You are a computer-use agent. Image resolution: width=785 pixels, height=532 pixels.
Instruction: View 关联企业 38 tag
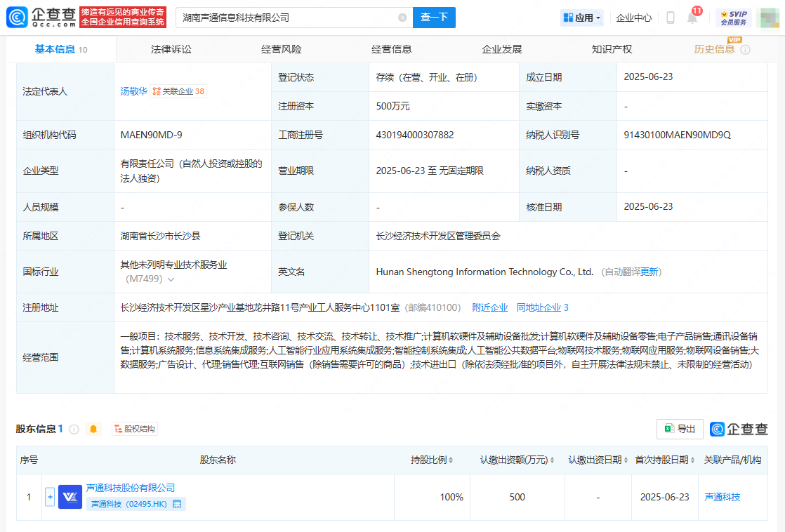click(x=178, y=91)
